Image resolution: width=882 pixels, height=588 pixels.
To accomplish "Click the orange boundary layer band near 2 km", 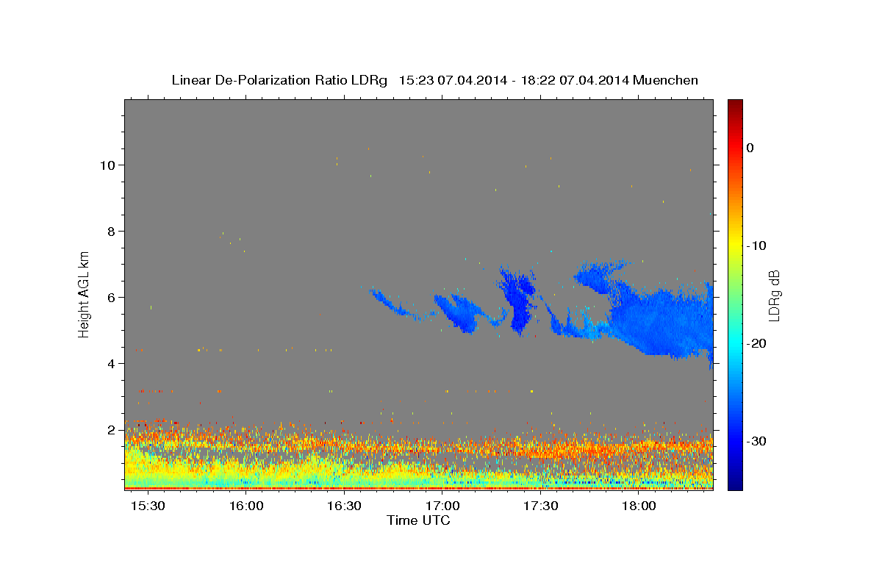I will [x=419, y=445].
